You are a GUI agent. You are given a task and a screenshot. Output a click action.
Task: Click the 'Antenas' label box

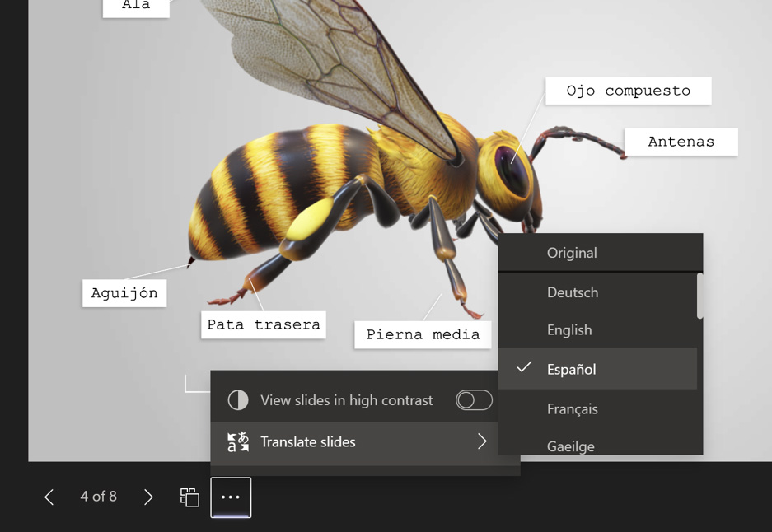pos(681,142)
